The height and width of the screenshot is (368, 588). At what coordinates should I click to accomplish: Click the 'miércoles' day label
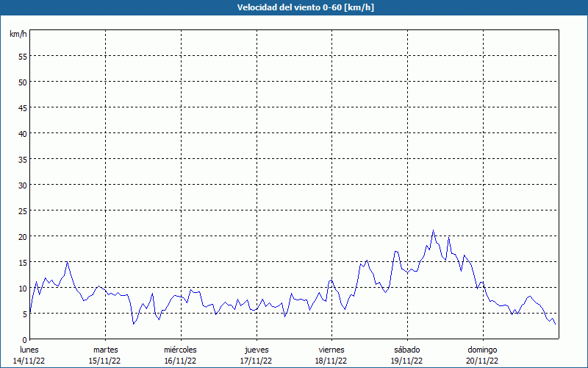pos(180,350)
